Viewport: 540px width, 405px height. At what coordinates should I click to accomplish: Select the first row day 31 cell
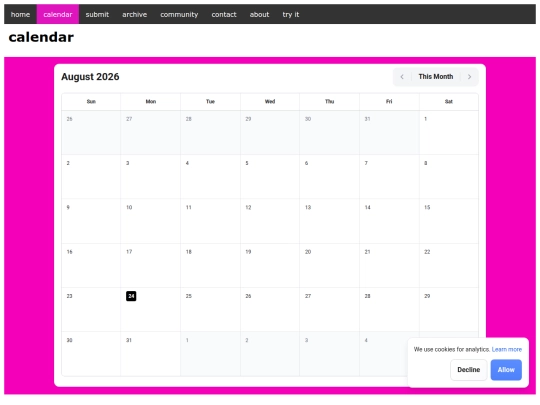(389, 133)
